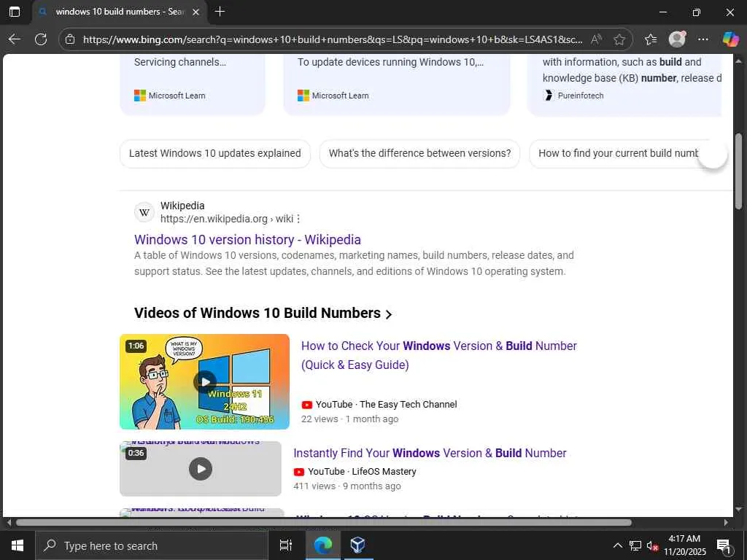Select 'How to find your current build' chip
Viewport: 747px width, 560px height.
619,153
